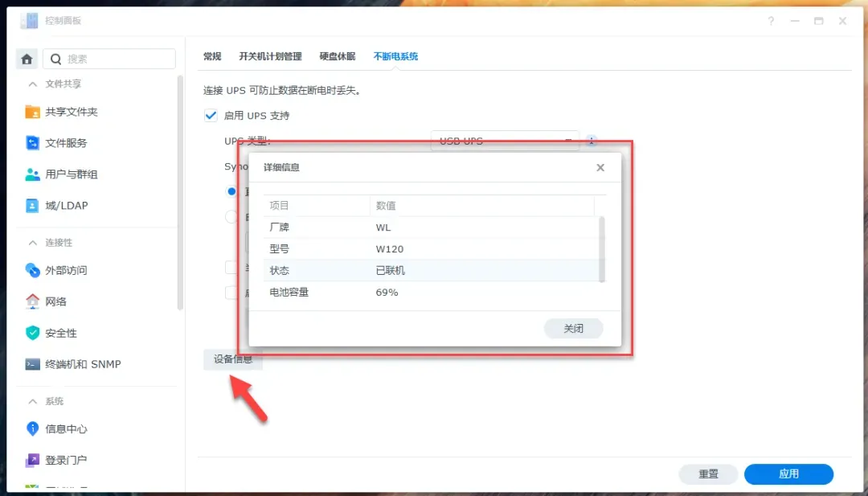Click the details dialog vertical scrollbar
Screen dimensions: 868x496
603,248
